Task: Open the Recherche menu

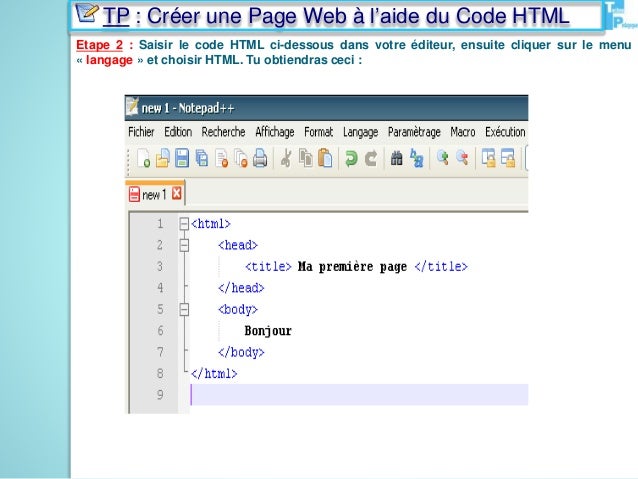Action: click(x=223, y=132)
